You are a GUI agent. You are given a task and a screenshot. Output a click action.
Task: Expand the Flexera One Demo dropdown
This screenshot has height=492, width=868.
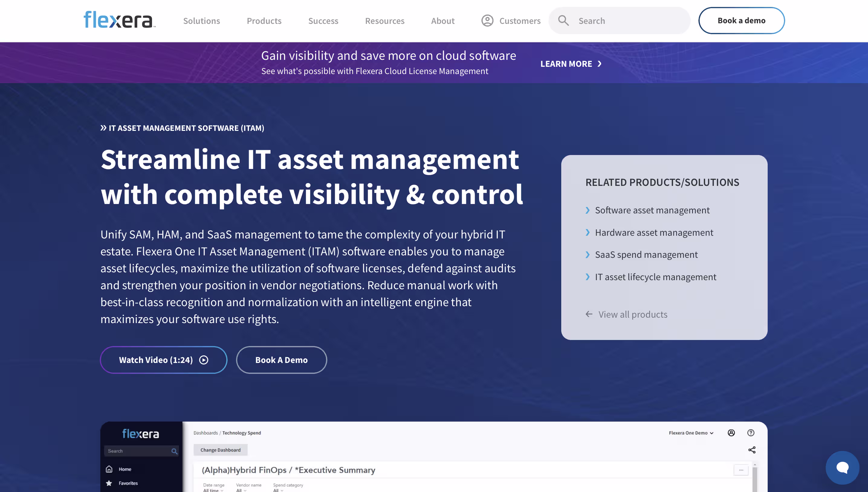691,433
